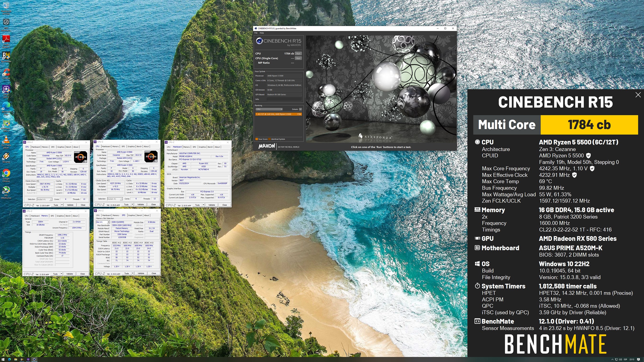The height and width of the screenshot is (362, 644).
Task: Switch to Mainboard tab in CPU-Z showing 3567.45 MHz
Action: (x=35, y=147)
